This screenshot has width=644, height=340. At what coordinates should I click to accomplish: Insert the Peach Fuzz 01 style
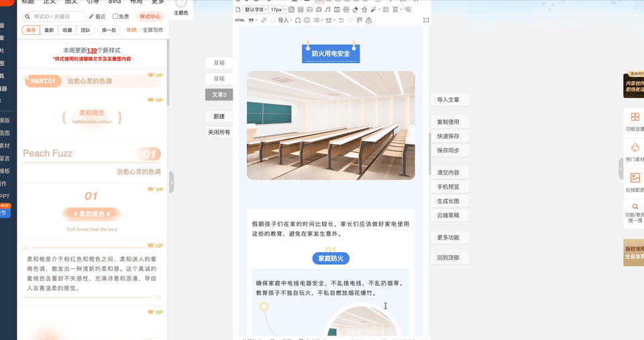click(x=92, y=162)
